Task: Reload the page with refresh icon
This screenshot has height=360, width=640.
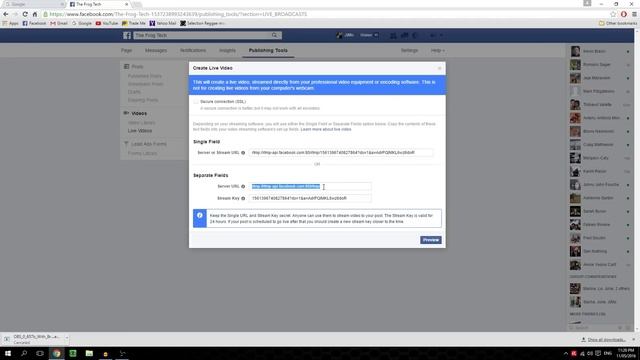Action: pos(25,14)
